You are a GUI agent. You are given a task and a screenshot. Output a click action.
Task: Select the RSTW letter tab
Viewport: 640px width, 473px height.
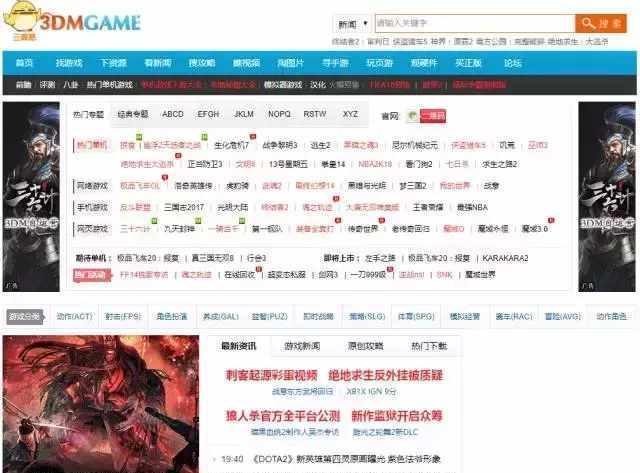tap(315, 114)
